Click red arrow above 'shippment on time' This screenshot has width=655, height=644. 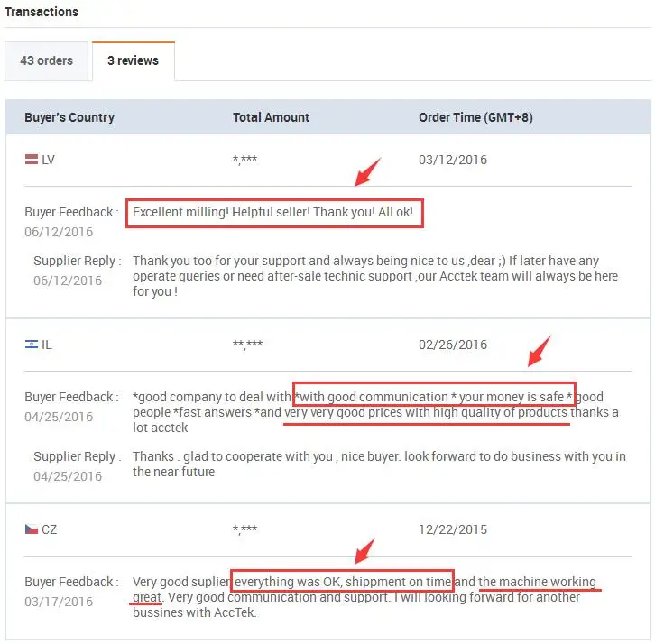click(364, 548)
